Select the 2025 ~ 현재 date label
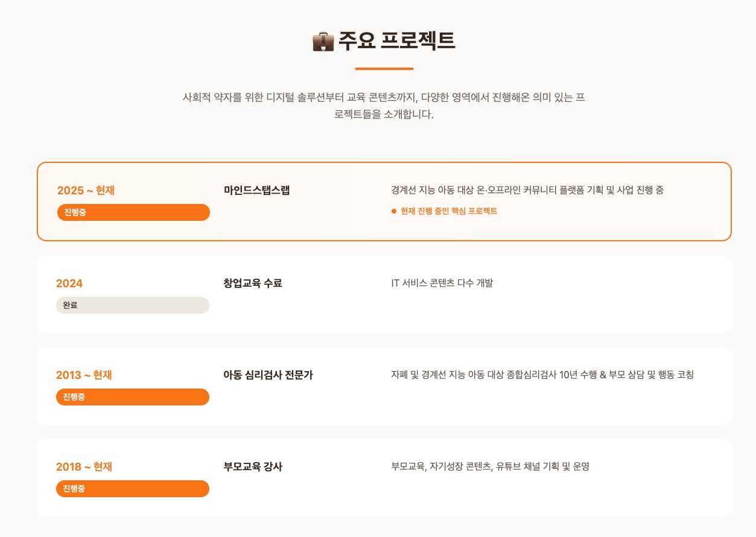This screenshot has height=537, width=756. 86,191
